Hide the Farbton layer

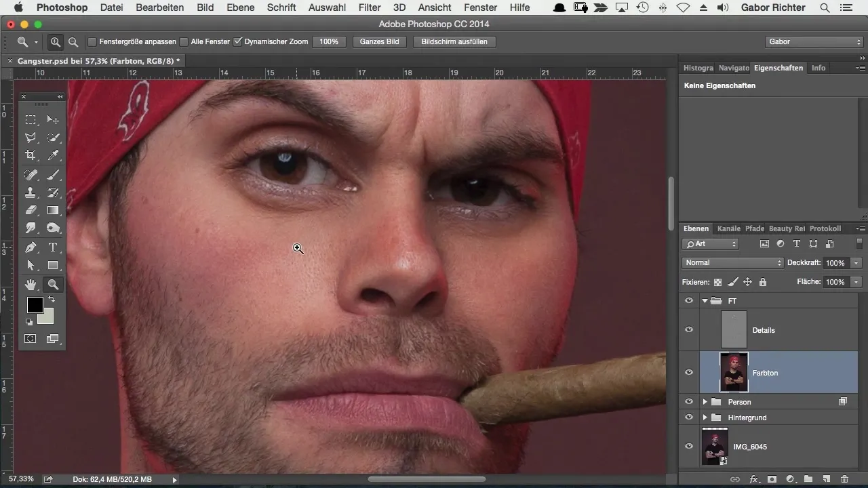tap(689, 372)
